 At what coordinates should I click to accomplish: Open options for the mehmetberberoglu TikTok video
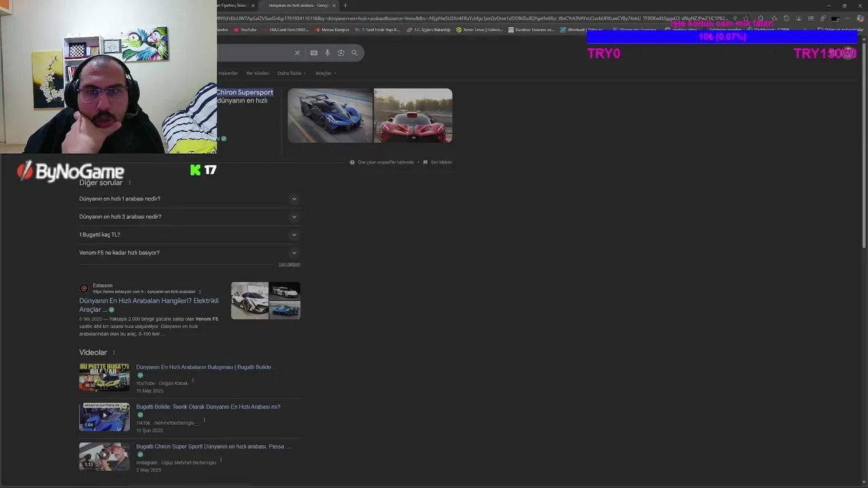point(204,420)
